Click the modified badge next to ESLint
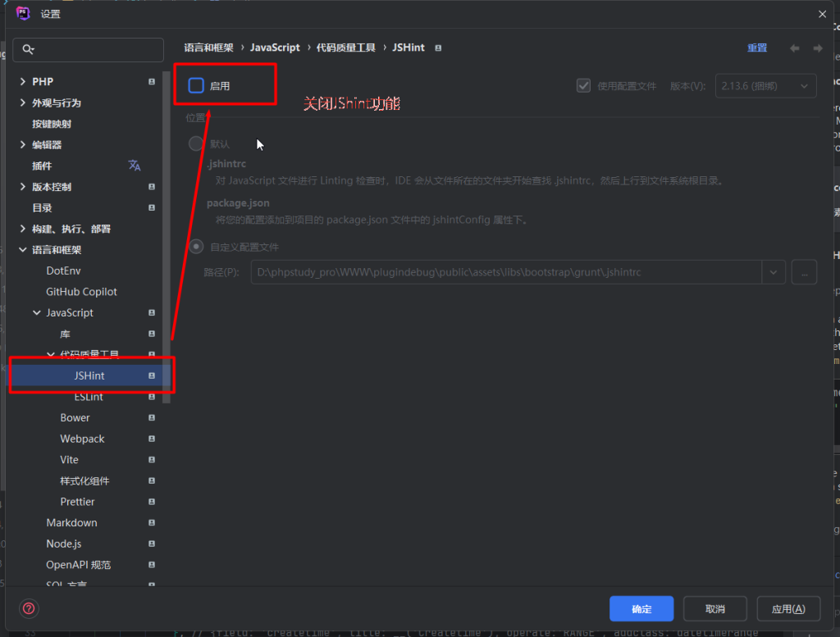The image size is (840, 637). [153, 396]
